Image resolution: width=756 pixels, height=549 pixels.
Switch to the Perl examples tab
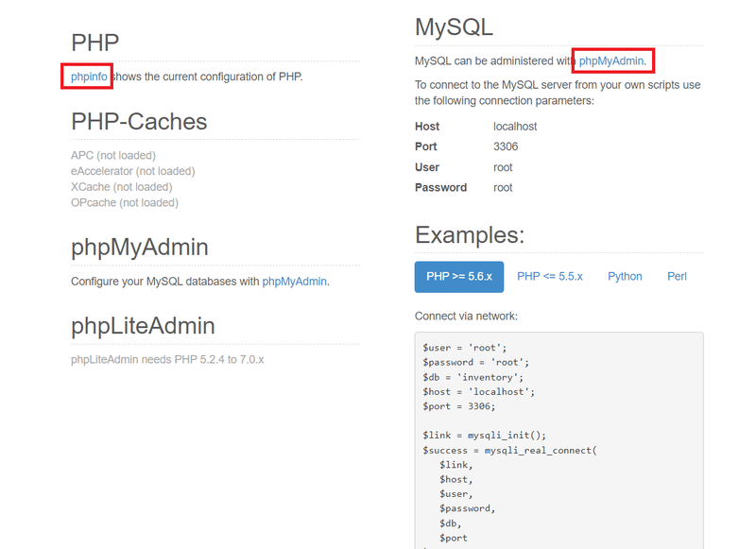coord(677,277)
